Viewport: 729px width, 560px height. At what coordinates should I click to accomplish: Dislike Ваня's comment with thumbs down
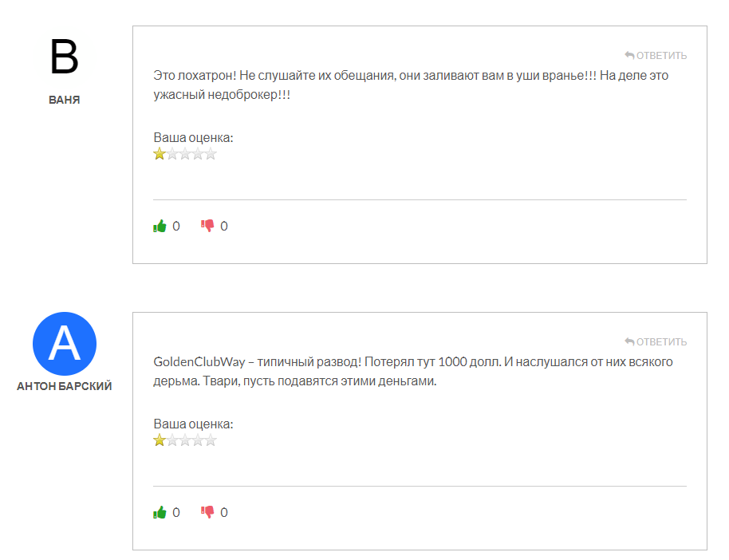207,226
